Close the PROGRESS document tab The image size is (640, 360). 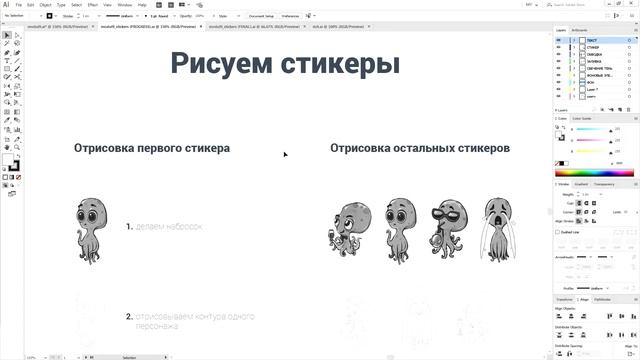[200, 27]
